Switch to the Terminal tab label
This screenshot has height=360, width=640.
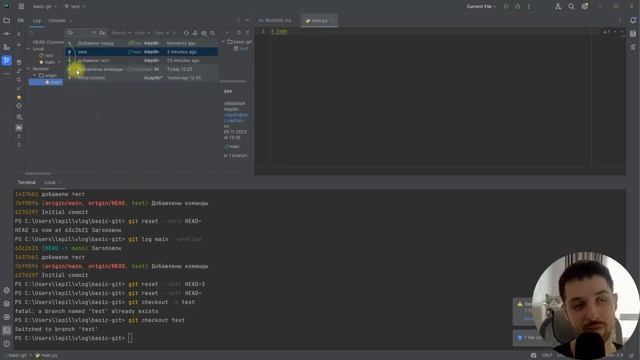pos(27,182)
